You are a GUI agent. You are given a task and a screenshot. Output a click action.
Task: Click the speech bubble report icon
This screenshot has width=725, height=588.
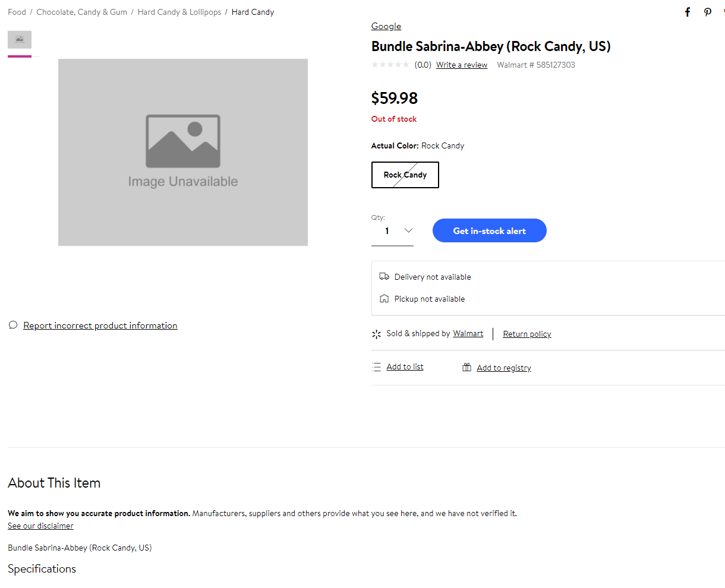coord(13,325)
